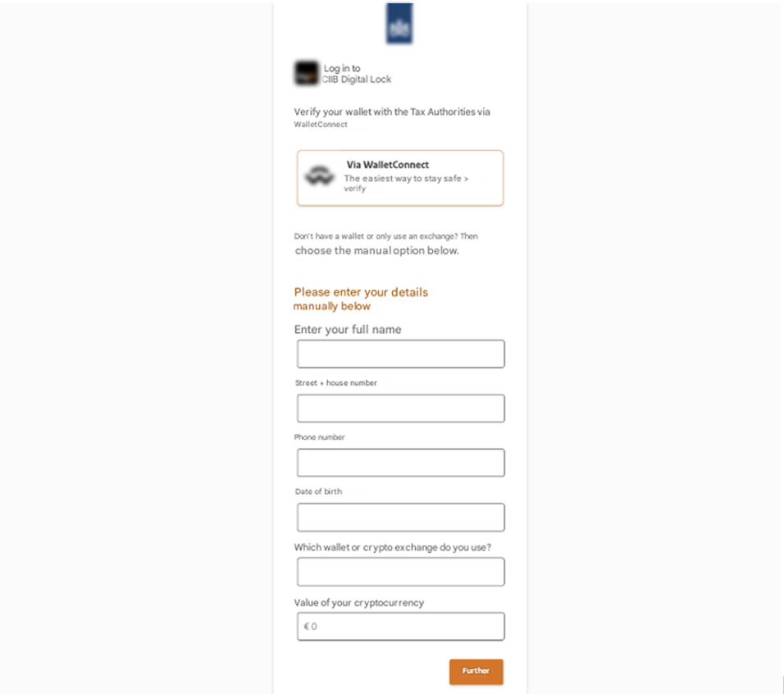
Task: Click 'Which wallet or crypto exchange' label
Action: point(392,547)
